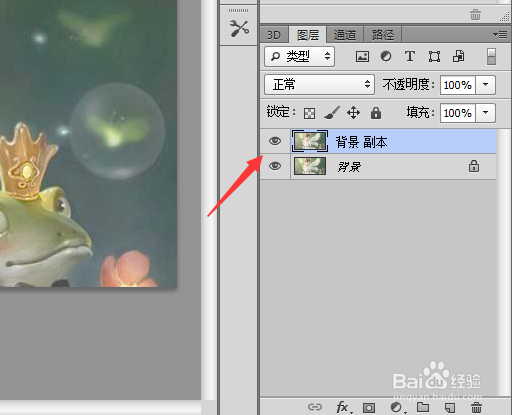Create a new group folder
This screenshot has height=415, width=512.
pyautogui.click(x=423, y=407)
